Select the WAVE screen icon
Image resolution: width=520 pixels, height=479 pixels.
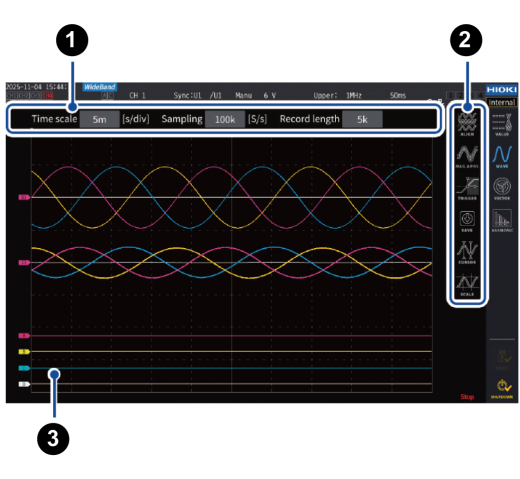[x=502, y=156]
